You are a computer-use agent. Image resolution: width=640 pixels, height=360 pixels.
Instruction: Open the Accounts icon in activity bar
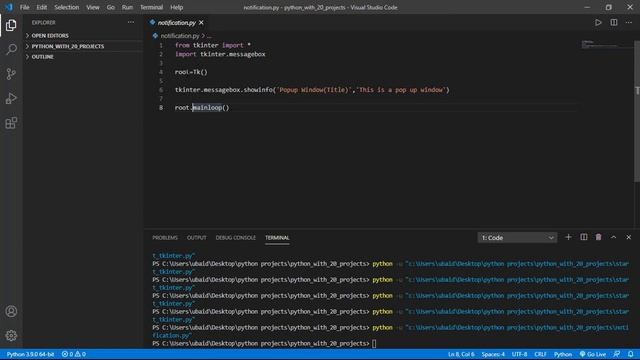(x=11, y=311)
